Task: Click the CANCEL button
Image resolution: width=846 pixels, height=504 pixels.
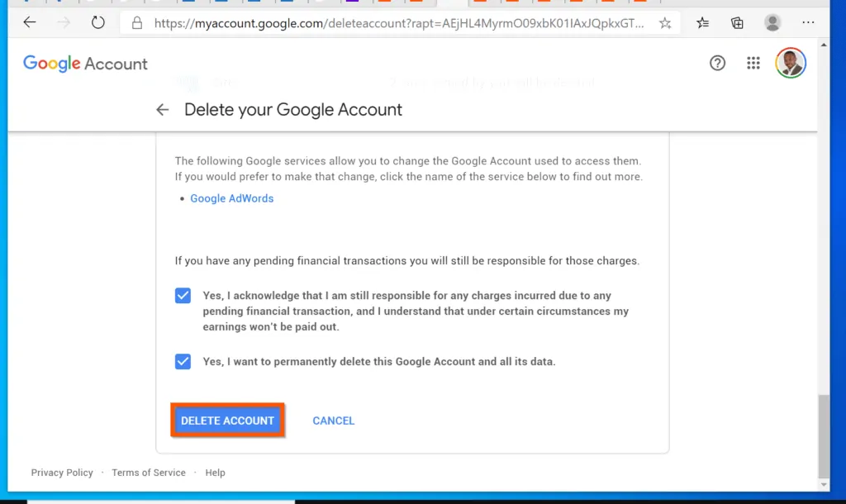Action: 334,421
